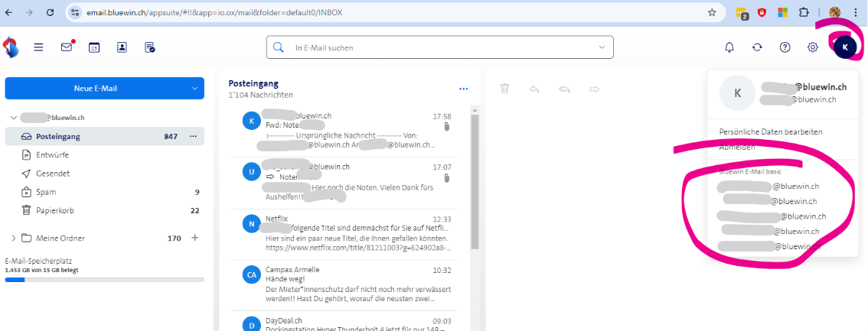Open Neue E-Mail dropdown arrow
Screen dimensions: 868x331
194,89
